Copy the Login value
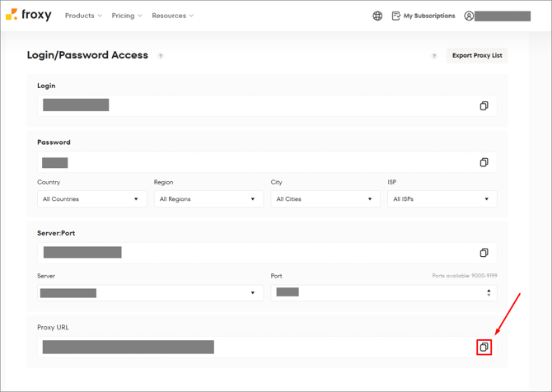552x392 pixels. point(484,105)
